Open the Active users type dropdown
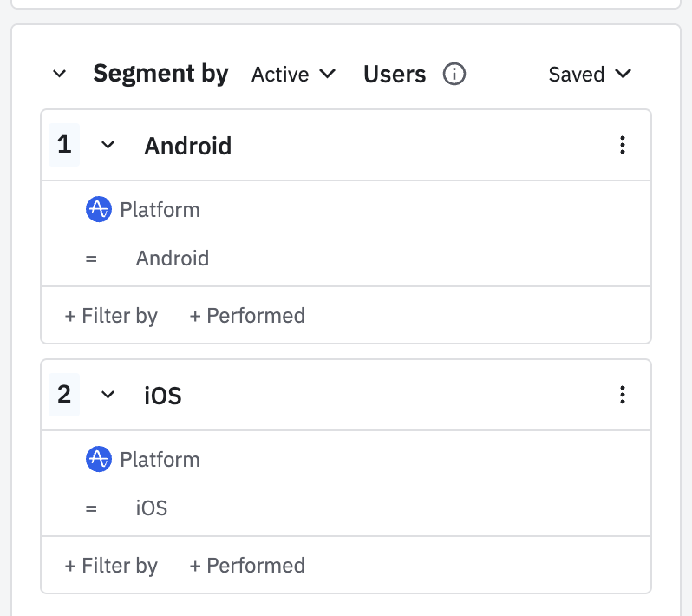Viewport: 692px width, 616px height. pyautogui.click(x=293, y=75)
